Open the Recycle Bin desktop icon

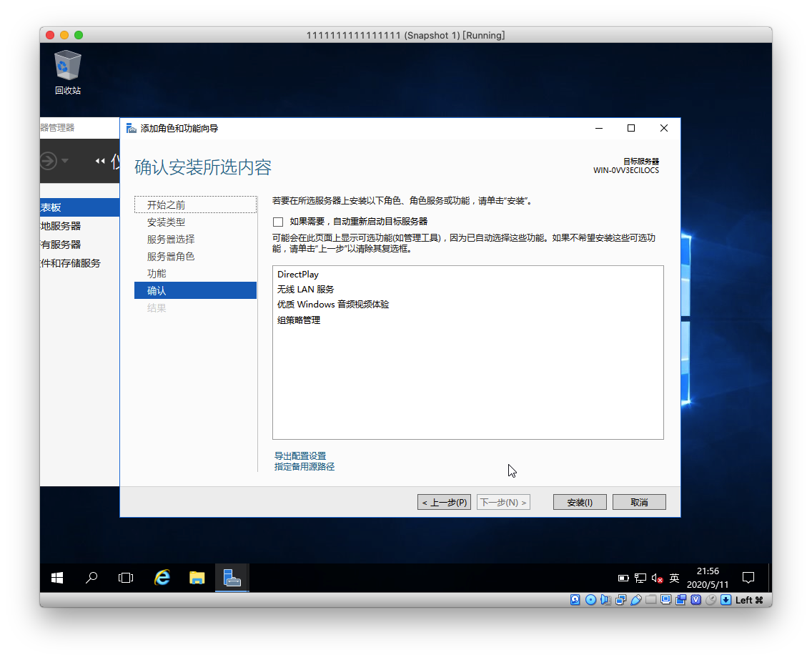tap(67, 72)
